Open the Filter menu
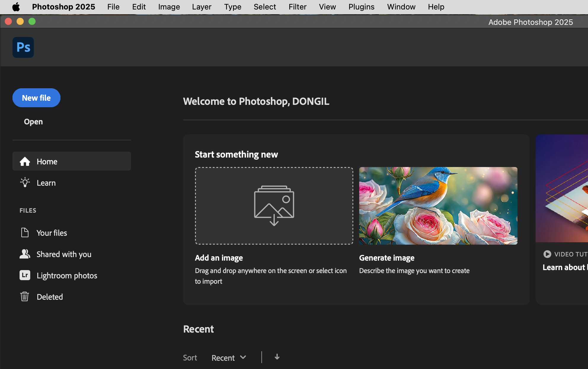The height and width of the screenshot is (369, 588). click(297, 7)
